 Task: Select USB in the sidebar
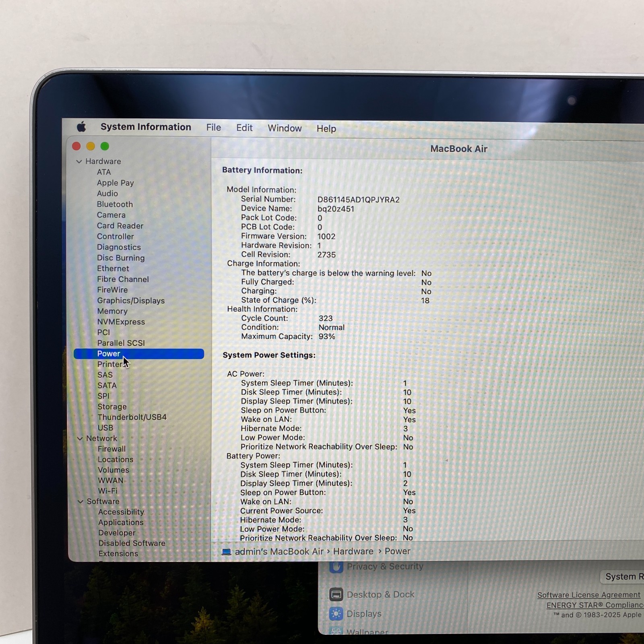105,428
